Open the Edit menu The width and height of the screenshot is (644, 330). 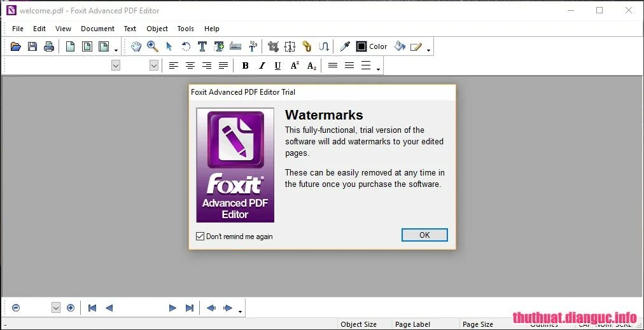pyautogui.click(x=39, y=29)
